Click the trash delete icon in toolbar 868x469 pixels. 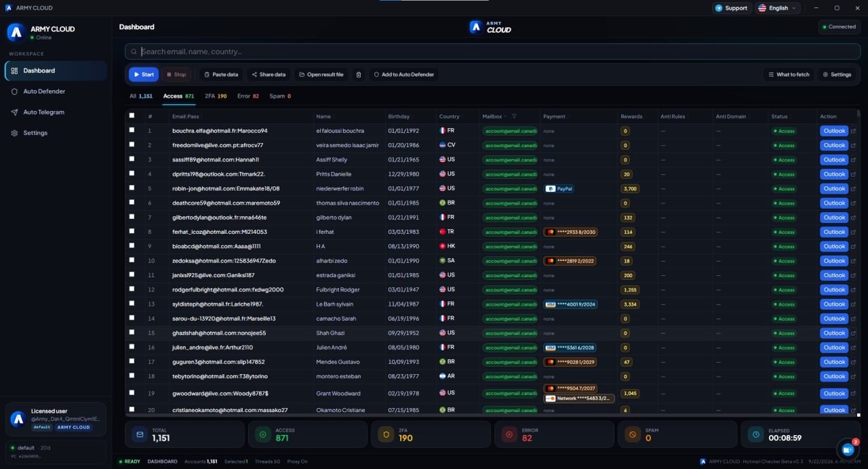(359, 75)
